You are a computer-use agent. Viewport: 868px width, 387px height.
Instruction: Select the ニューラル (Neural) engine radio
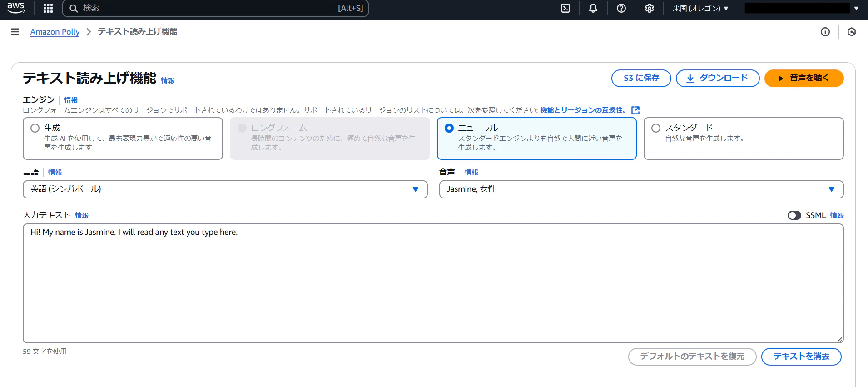[449, 128]
